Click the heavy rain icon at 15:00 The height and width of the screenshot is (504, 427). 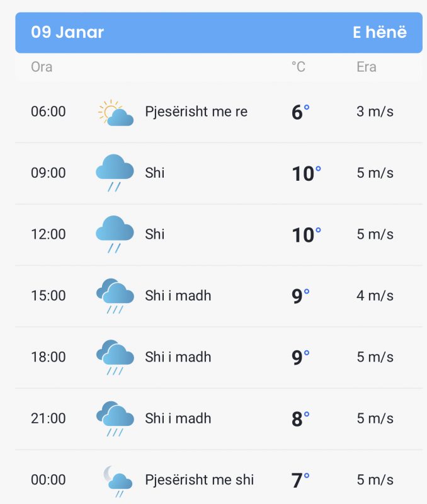tap(115, 295)
